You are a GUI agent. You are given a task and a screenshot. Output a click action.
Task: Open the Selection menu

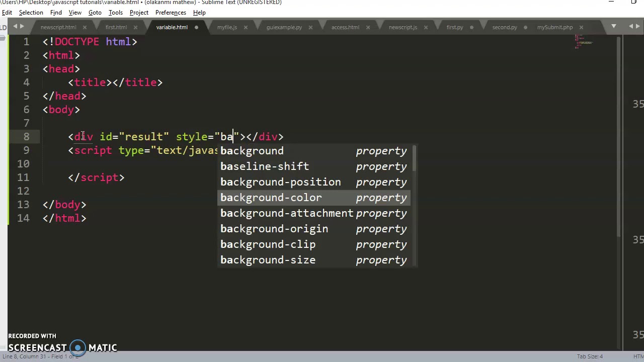[x=31, y=13]
